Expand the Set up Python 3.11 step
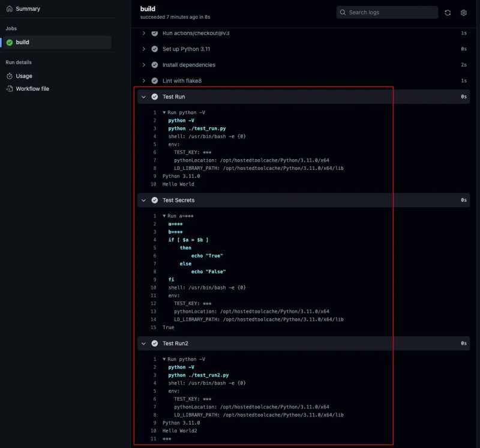This screenshot has width=480, height=448. tap(144, 49)
